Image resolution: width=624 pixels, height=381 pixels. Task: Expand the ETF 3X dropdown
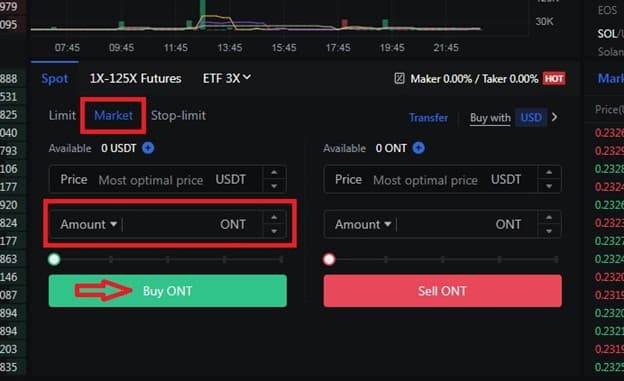coord(226,78)
